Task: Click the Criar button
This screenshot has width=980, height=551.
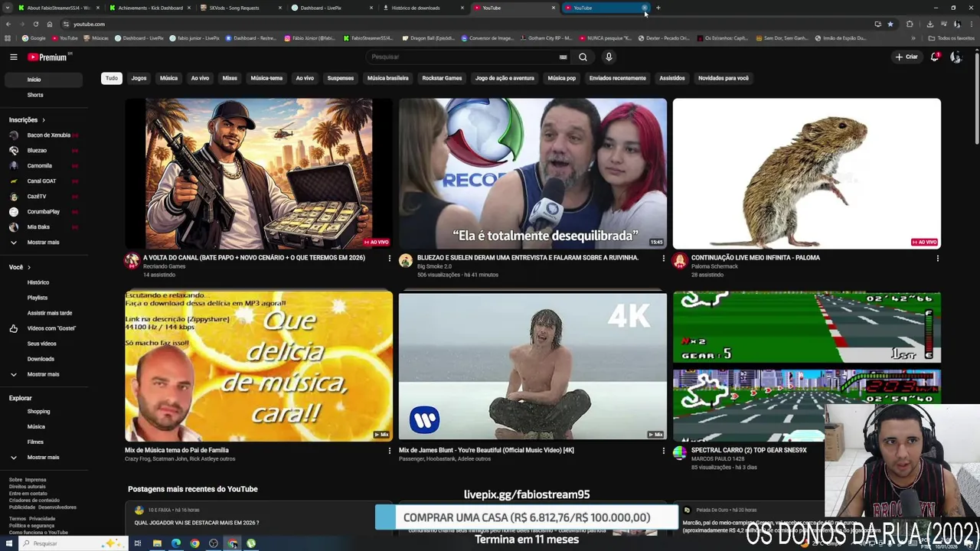Action: [906, 57]
